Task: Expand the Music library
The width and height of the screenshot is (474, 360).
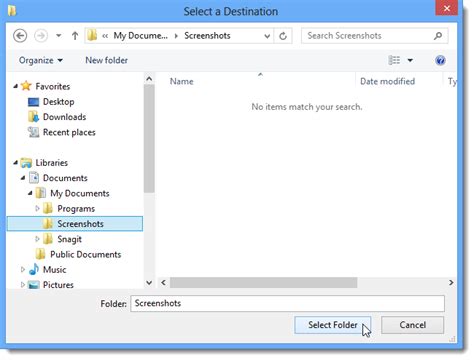Action: pyautogui.click(x=23, y=269)
